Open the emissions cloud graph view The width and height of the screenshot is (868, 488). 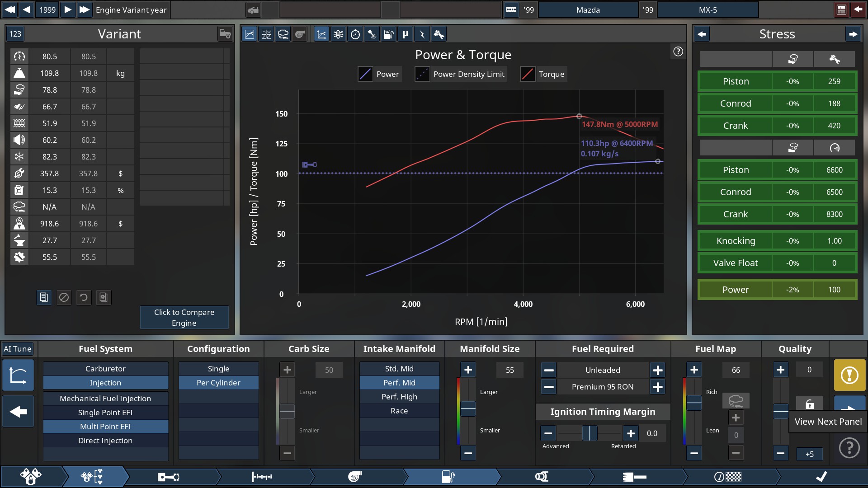(283, 34)
